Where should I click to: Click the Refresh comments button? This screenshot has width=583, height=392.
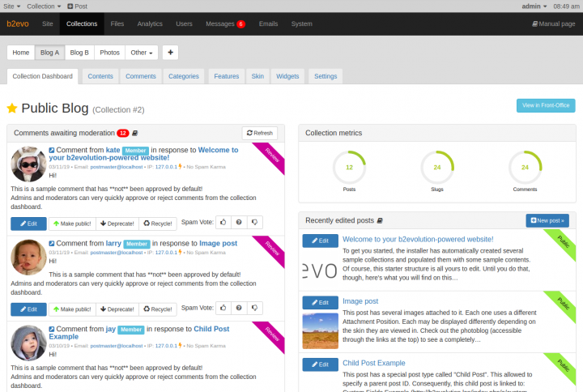click(259, 133)
